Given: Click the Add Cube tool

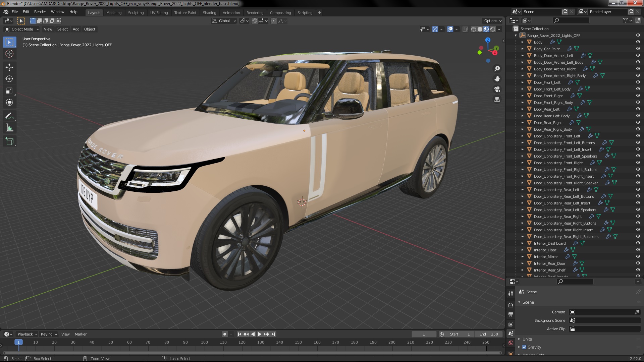Looking at the screenshot, I should [x=9, y=141].
